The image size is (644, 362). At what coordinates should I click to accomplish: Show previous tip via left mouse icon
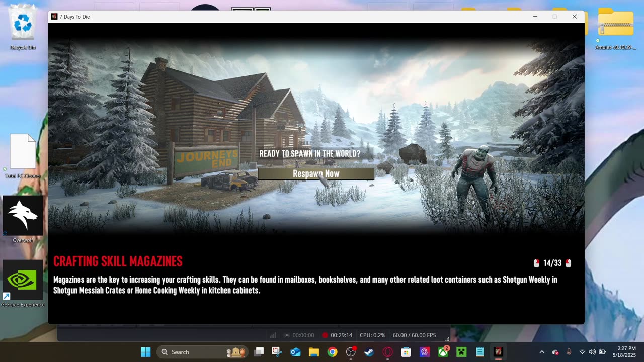[536, 263]
